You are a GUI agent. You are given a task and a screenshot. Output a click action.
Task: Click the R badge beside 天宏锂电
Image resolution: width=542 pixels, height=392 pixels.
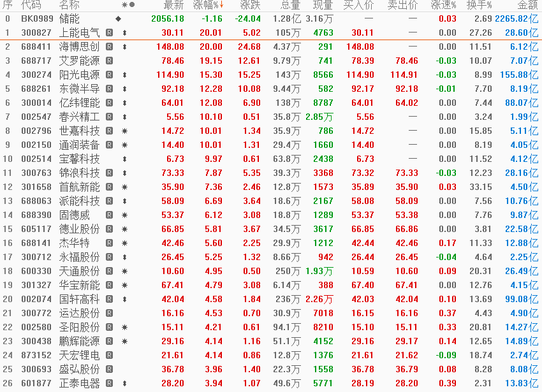click(x=110, y=355)
